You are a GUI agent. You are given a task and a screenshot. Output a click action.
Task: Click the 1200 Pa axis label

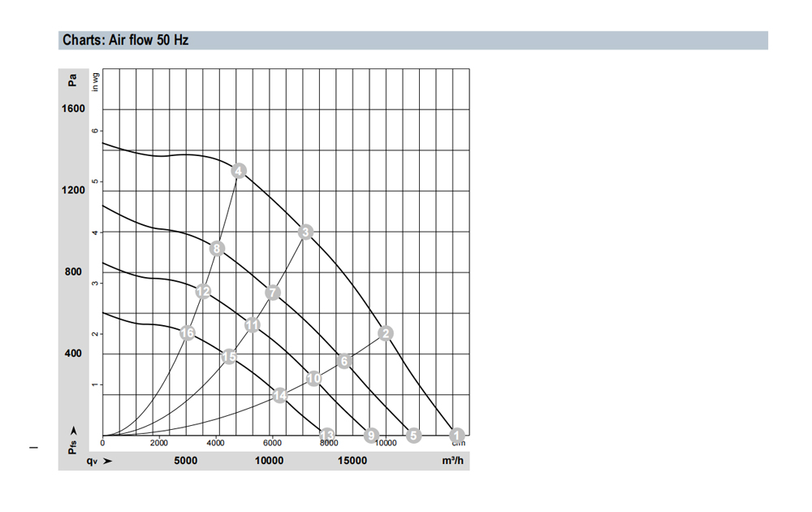pyautogui.click(x=73, y=190)
